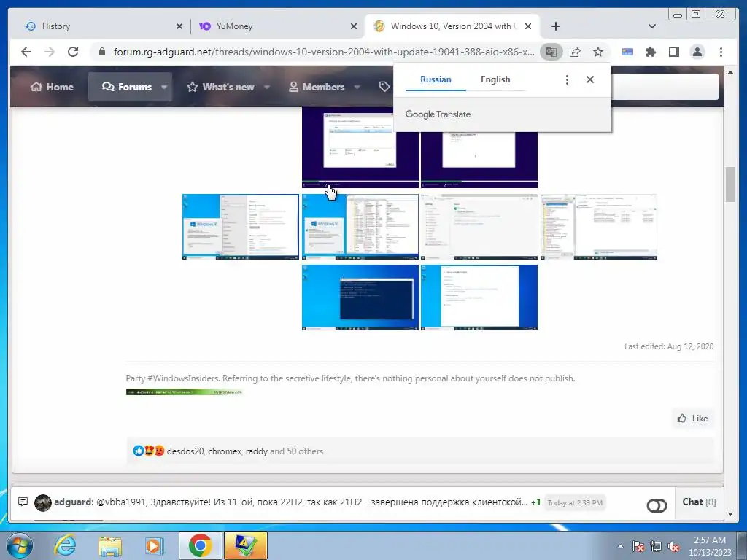
Task: Open the Forums menu item
Action: coord(126,87)
